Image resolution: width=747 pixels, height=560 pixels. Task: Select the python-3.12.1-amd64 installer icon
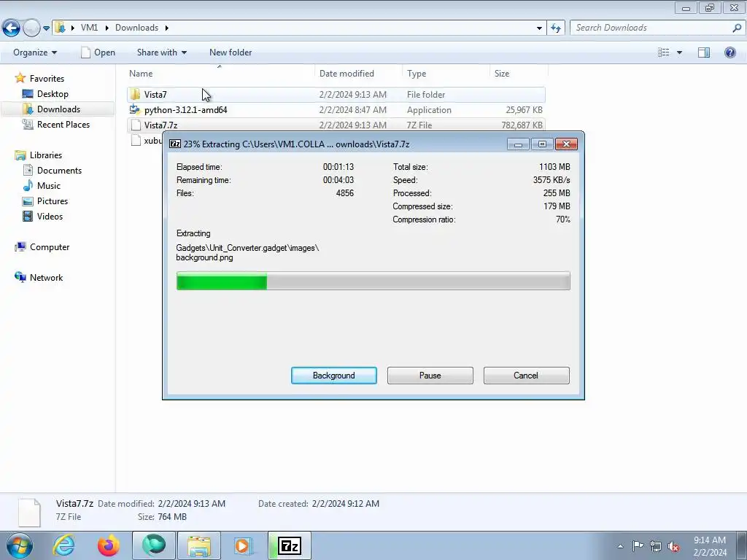point(135,109)
